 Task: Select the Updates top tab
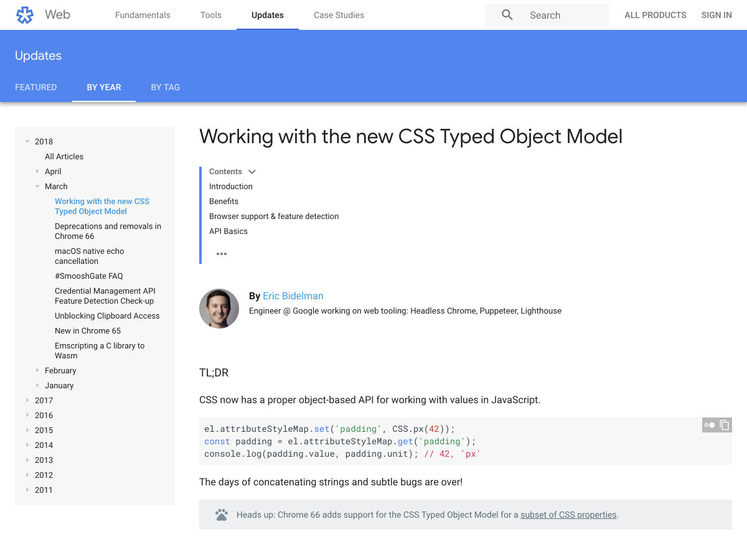[x=268, y=15]
